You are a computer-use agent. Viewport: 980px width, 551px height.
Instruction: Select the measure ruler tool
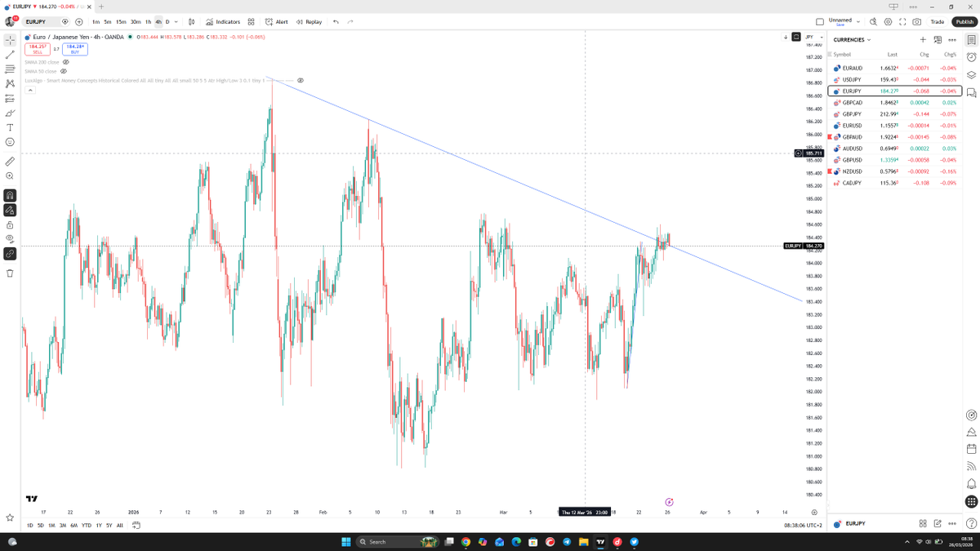point(10,161)
